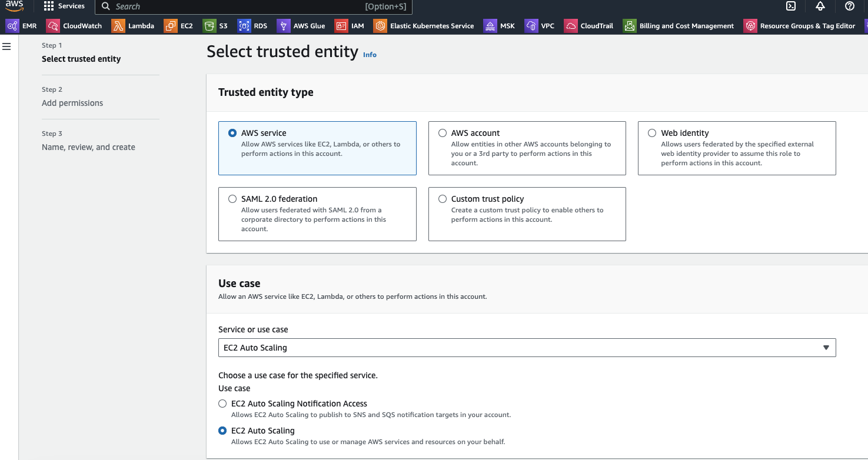Open the Lambda icon shortcut
868x460 pixels.
click(x=118, y=26)
